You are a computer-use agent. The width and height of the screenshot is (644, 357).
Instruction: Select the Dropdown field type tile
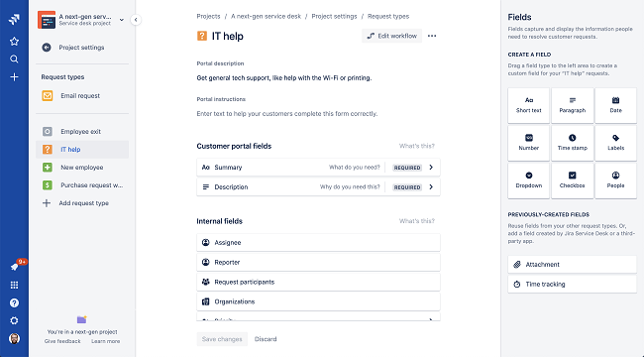pyautogui.click(x=529, y=180)
